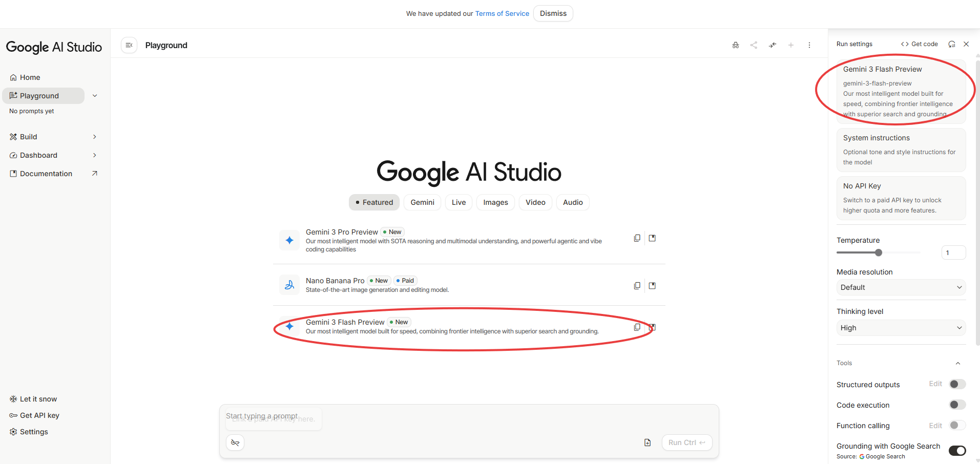The image size is (980, 464).
Task: Click the Get code button
Action: 920,44
